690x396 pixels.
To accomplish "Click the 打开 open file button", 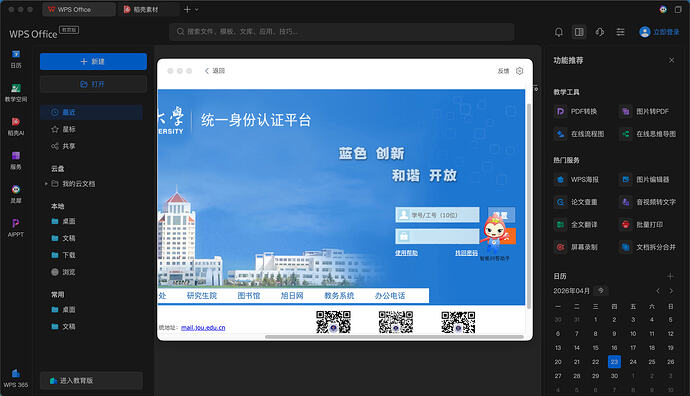I will [93, 84].
